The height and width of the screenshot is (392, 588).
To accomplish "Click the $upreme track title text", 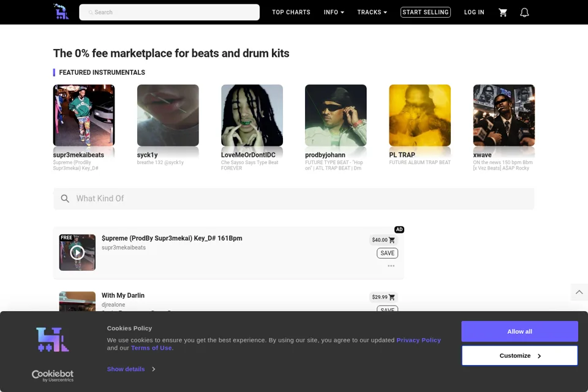I will point(171,238).
